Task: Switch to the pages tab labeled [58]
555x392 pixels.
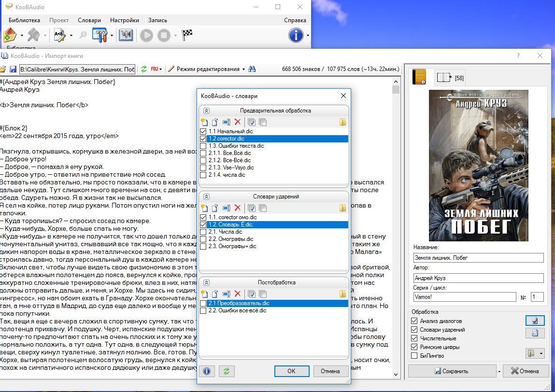Action: tap(450, 77)
